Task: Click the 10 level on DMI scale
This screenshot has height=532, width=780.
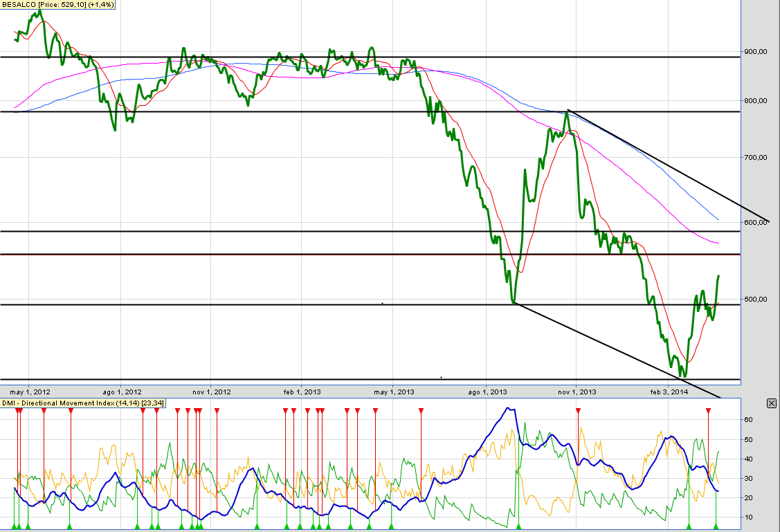Action: [748, 517]
